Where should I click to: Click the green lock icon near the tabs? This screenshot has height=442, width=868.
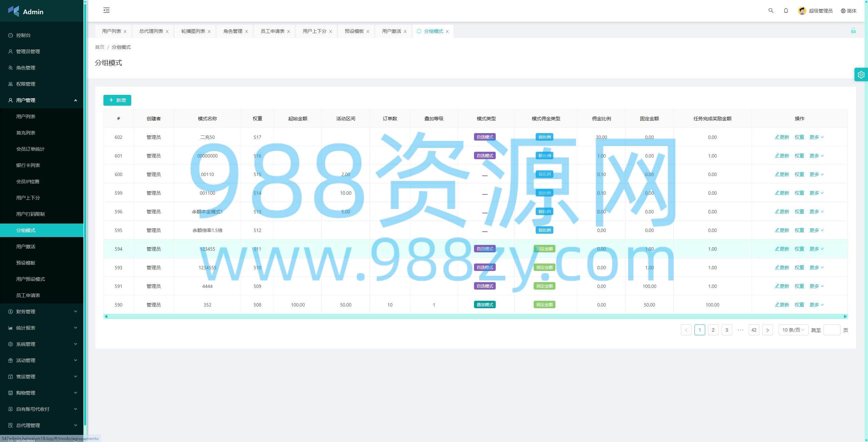coord(853,31)
